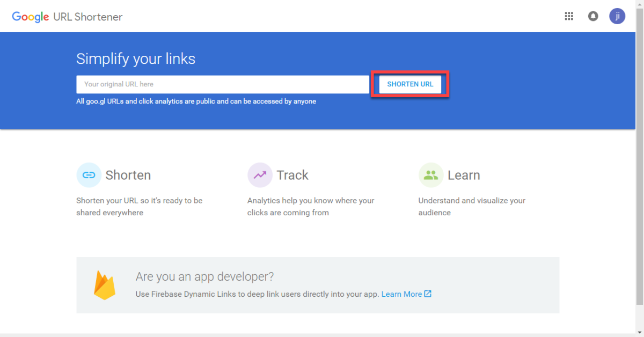Focus the original URL input field
The width and height of the screenshot is (644, 337).
[x=223, y=84]
